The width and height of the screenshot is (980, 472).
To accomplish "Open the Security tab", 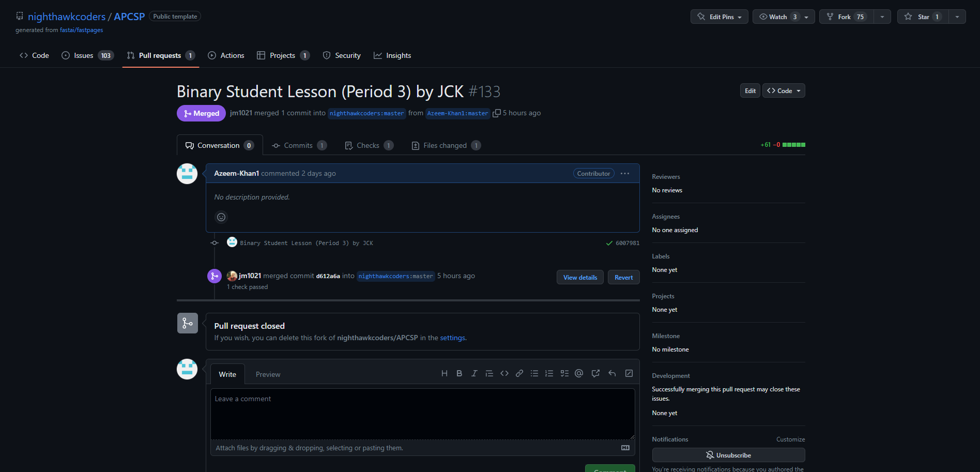I will pyautogui.click(x=342, y=55).
